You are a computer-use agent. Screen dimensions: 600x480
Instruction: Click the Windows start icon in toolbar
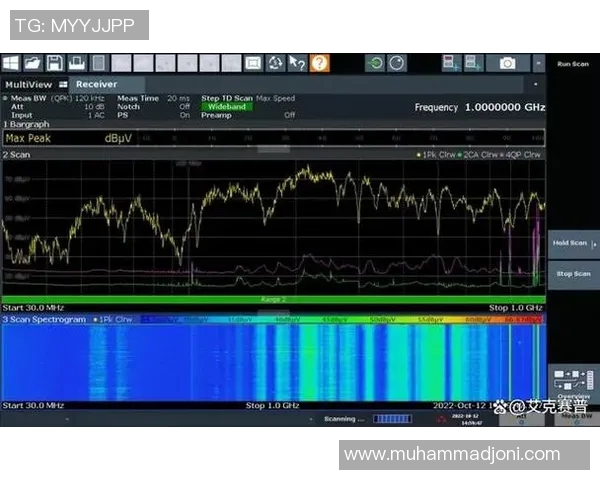(x=11, y=63)
